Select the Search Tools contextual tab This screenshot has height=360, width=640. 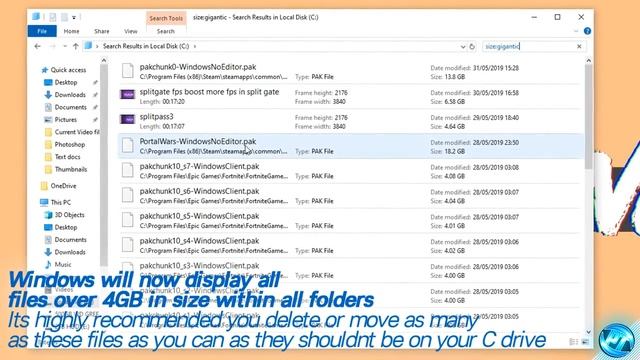pyautogui.click(x=166, y=18)
